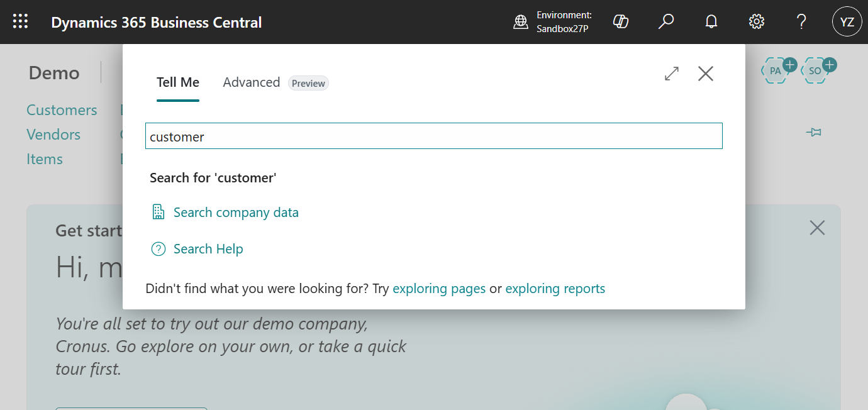
Task: Switch to the Advanced Preview tab
Action: coord(252,82)
